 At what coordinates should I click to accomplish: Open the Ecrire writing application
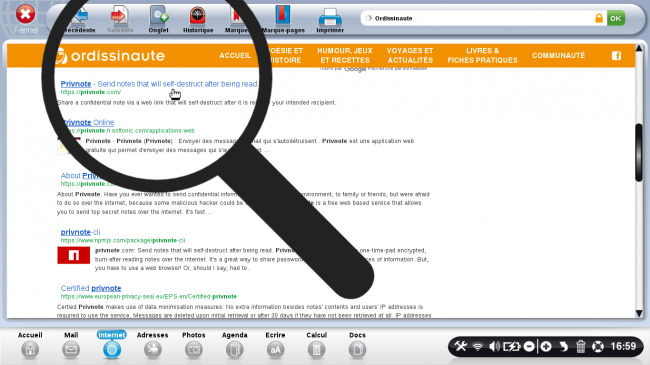click(x=275, y=345)
